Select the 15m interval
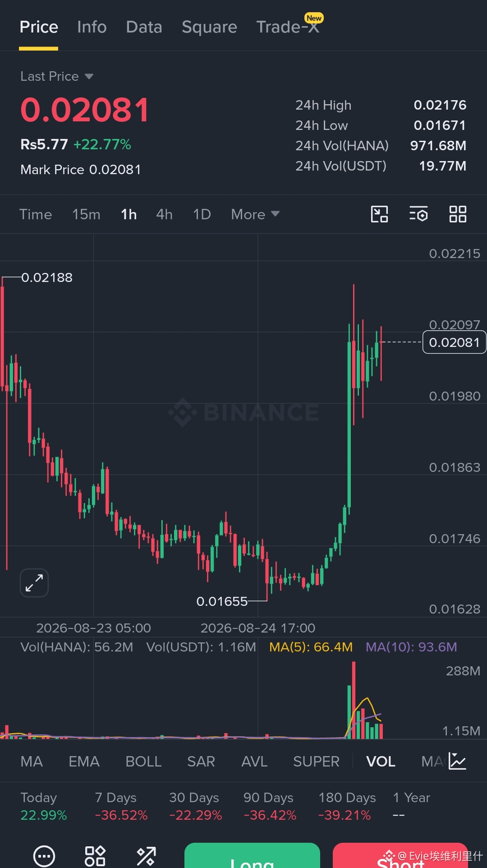The width and height of the screenshot is (487, 868). [86, 214]
